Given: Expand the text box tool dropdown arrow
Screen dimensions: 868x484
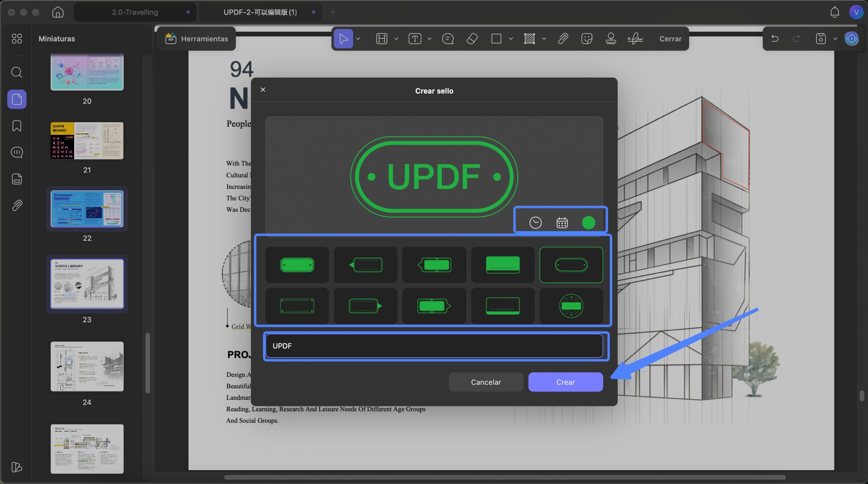Looking at the screenshot, I should (429, 39).
